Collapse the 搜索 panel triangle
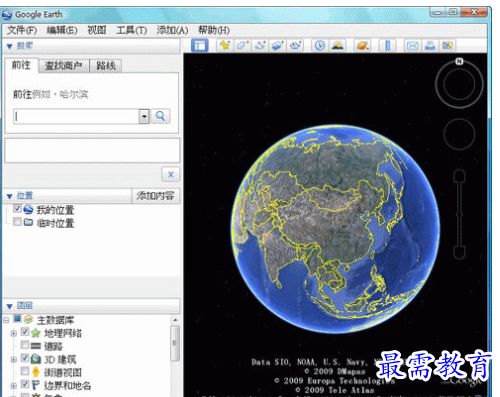500x397 pixels. (x=9, y=46)
